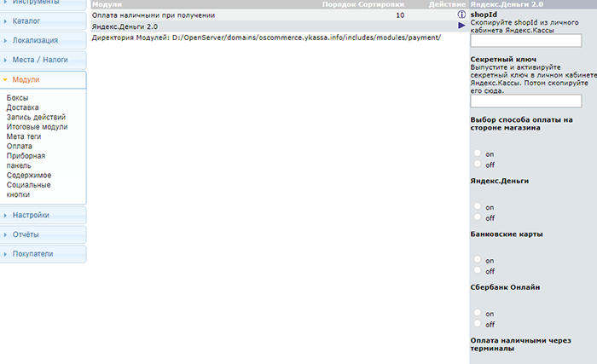Expand the Настройки sidebar section
Screen dimensions: 597x364
43,215
